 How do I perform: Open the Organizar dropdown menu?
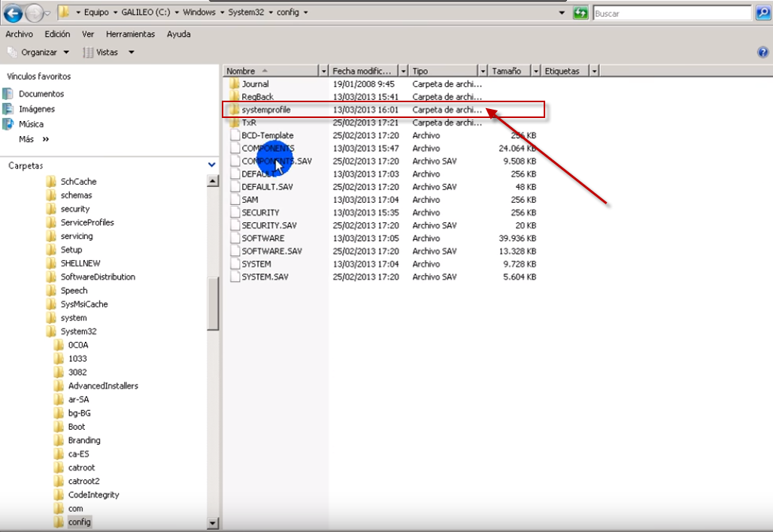click(38, 52)
